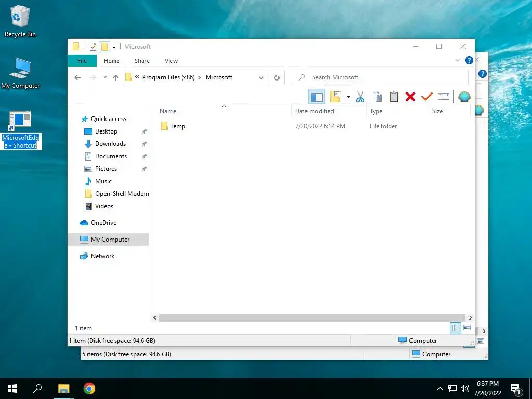Image resolution: width=532 pixels, height=399 pixels.
Task: Switch to Details view layout
Action: [456, 328]
